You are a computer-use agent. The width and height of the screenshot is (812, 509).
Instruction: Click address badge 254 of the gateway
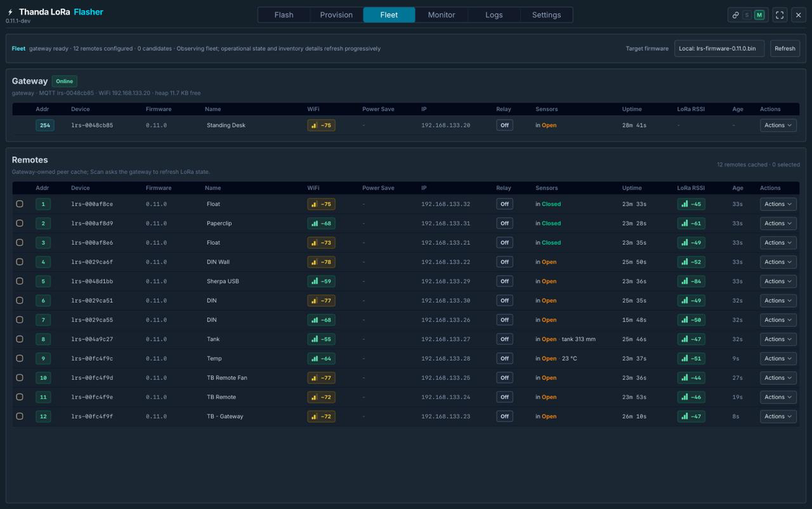[x=44, y=126]
